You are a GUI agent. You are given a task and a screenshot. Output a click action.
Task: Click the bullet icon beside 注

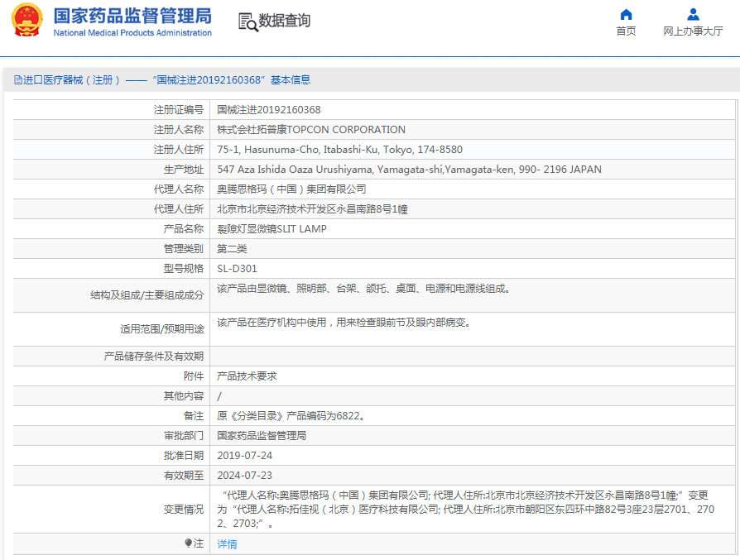[188, 543]
